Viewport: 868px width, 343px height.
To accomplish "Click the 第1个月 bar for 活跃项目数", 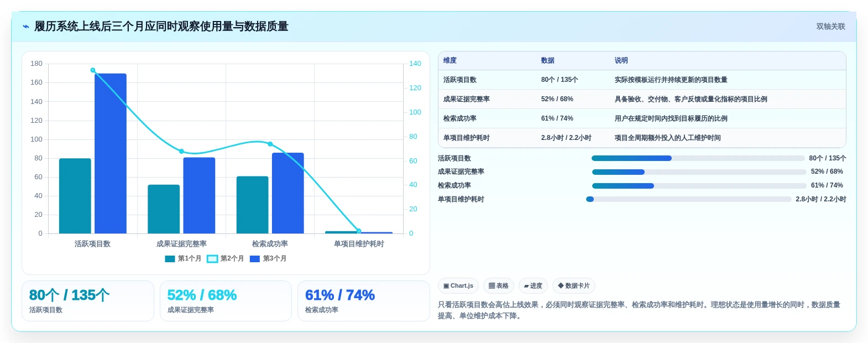I will pos(75,196).
